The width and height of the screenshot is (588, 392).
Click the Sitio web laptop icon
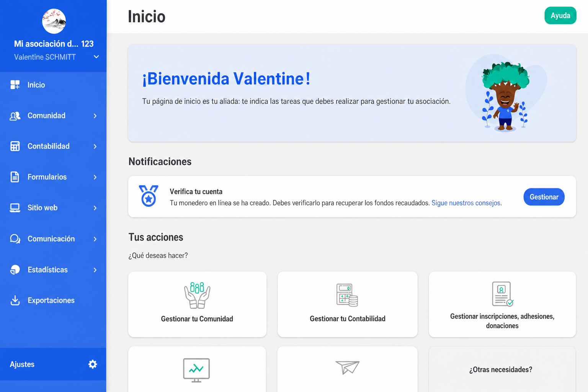(x=15, y=208)
